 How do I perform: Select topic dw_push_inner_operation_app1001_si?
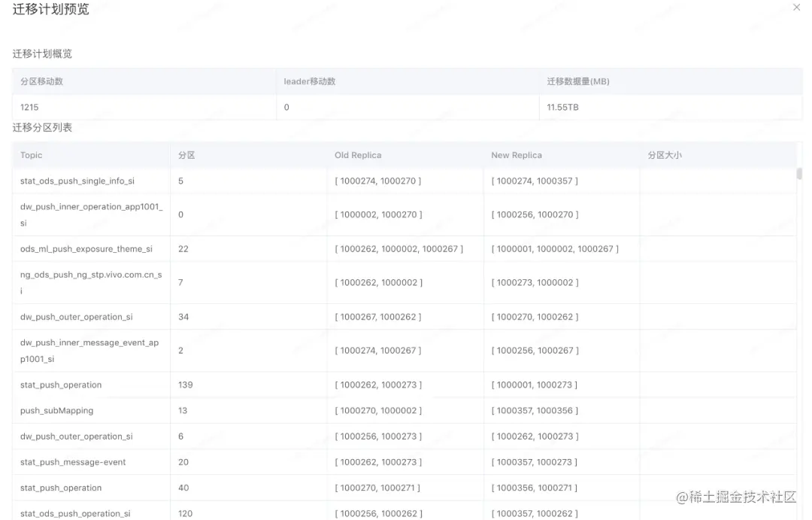91,214
